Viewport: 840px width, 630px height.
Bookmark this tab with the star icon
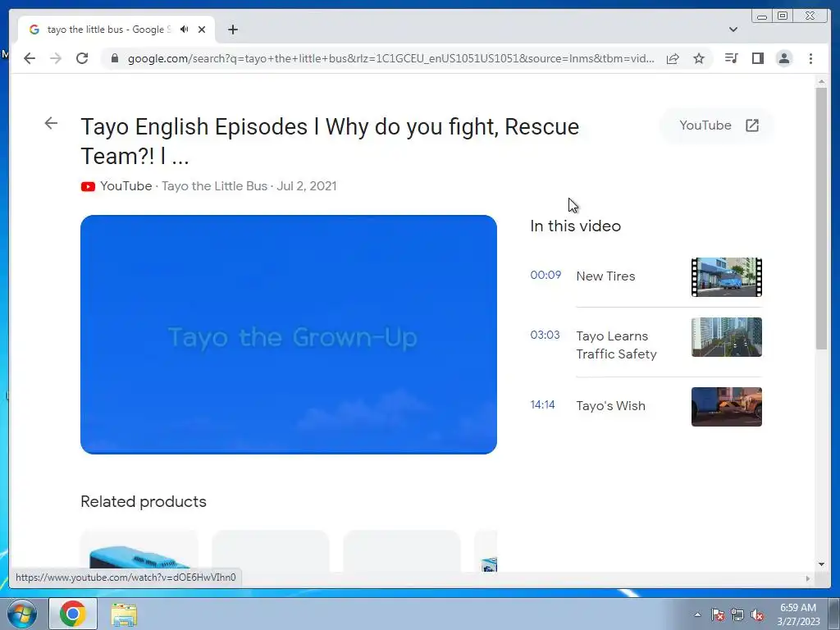699,58
